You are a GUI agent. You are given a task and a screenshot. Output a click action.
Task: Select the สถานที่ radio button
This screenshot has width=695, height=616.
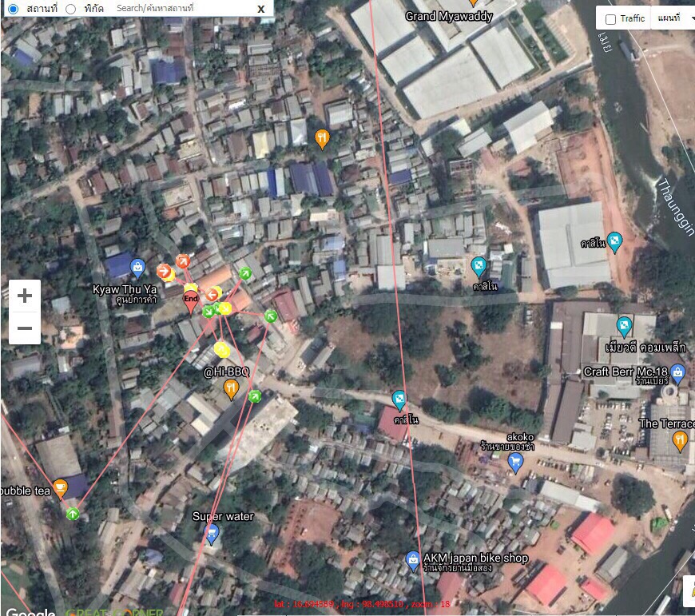pyautogui.click(x=14, y=9)
